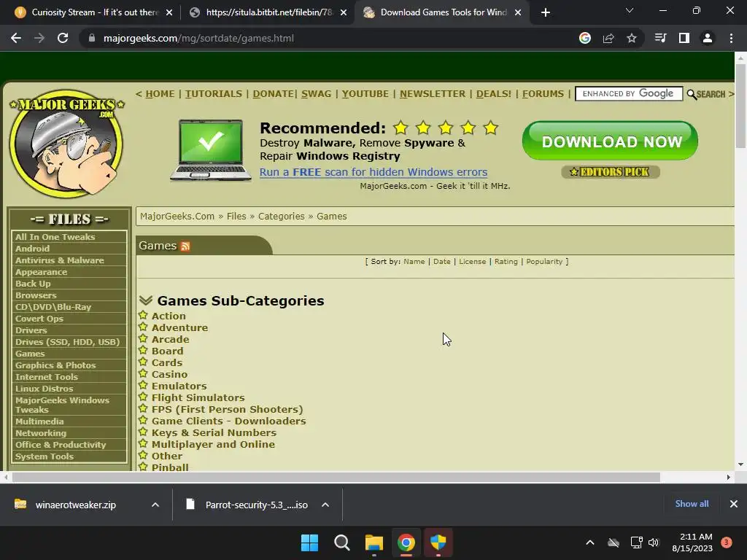Collapse the Games Sub-Categories chevron

click(x=146, y=300)
